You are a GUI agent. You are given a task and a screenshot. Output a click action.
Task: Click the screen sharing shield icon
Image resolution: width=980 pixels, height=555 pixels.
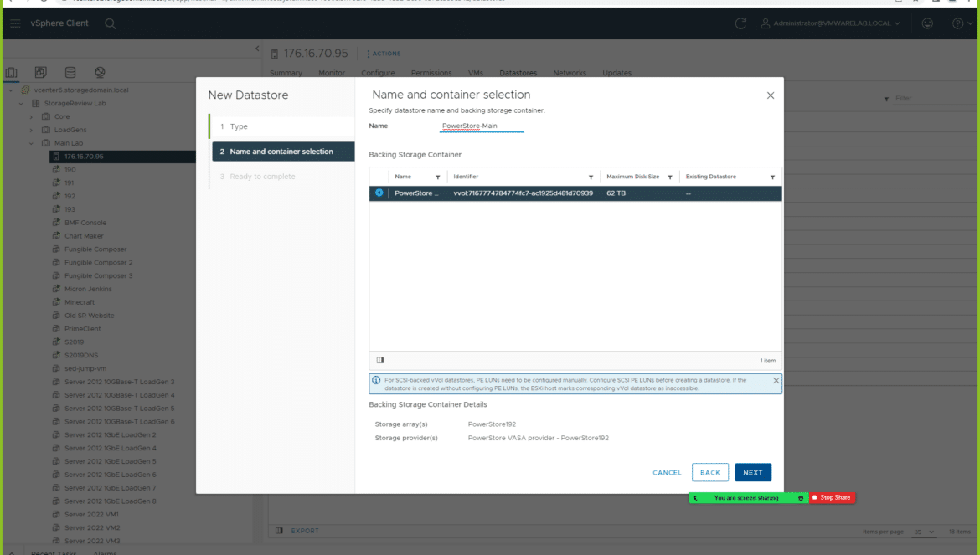tap(801, 498)
